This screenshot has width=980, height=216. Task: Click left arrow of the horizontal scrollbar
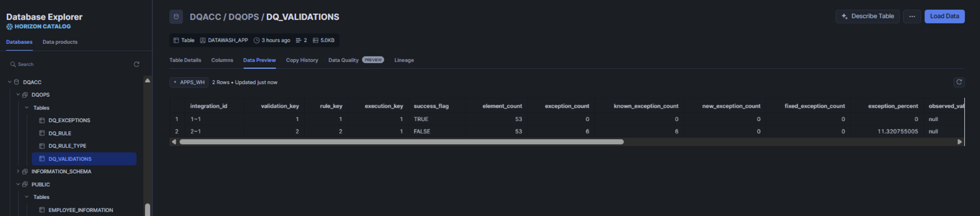pos(174,142)
